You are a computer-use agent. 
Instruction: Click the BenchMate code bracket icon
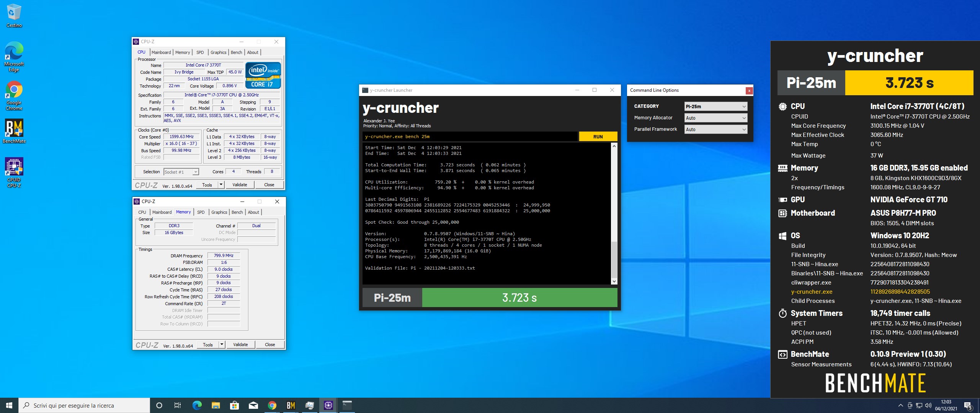pos(782,354)
